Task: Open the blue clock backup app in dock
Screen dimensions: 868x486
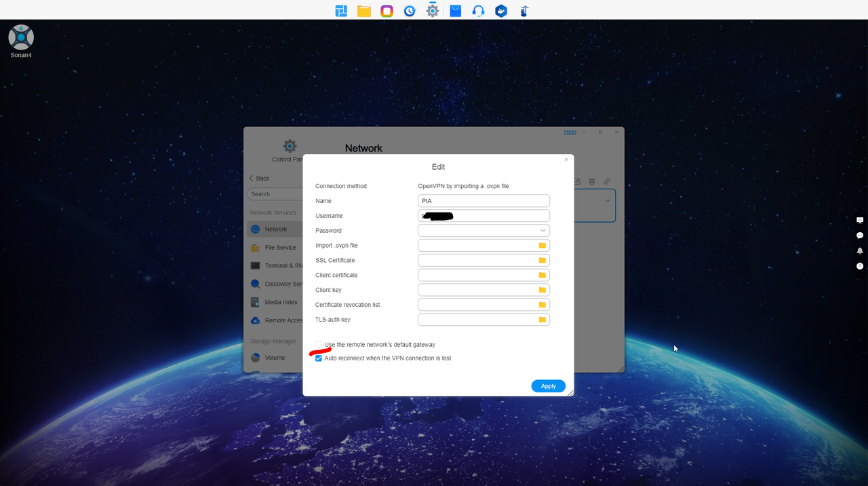Action: coord(410,11)
